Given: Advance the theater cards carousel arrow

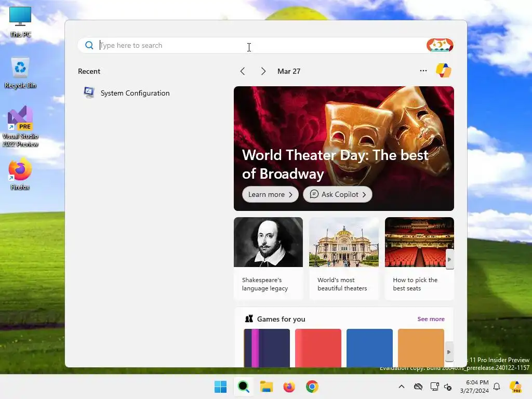Looking at the screenshot, I should pos(449,259).
